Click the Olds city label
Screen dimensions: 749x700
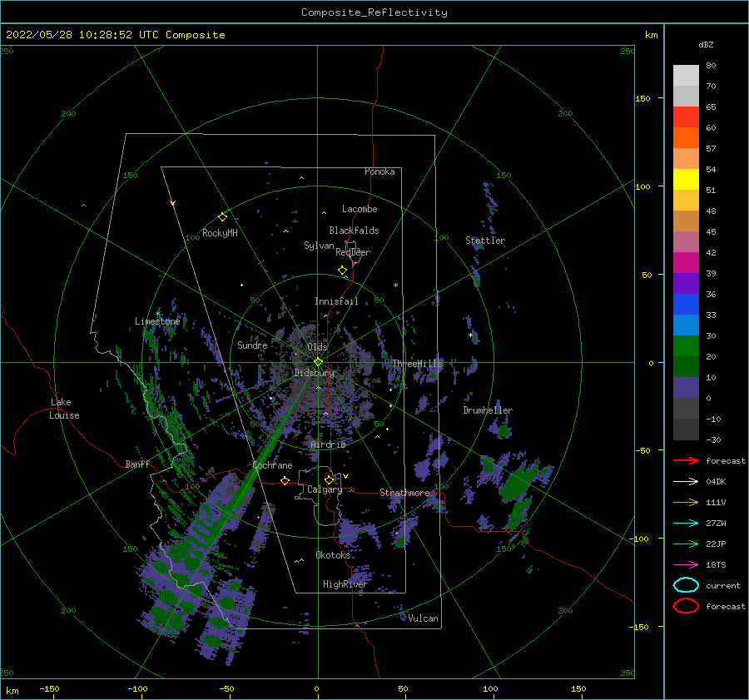(317, 347)
